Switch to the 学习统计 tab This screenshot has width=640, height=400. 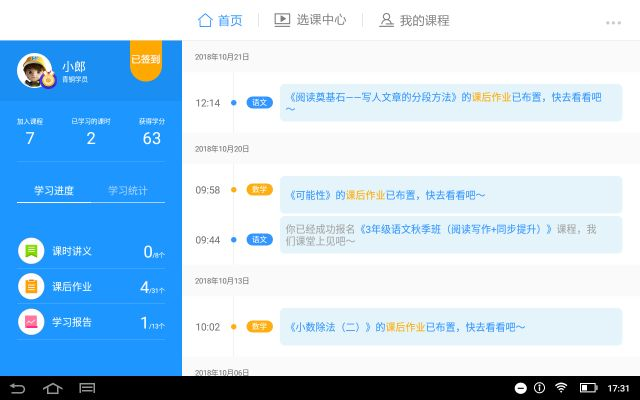point(127,191)
